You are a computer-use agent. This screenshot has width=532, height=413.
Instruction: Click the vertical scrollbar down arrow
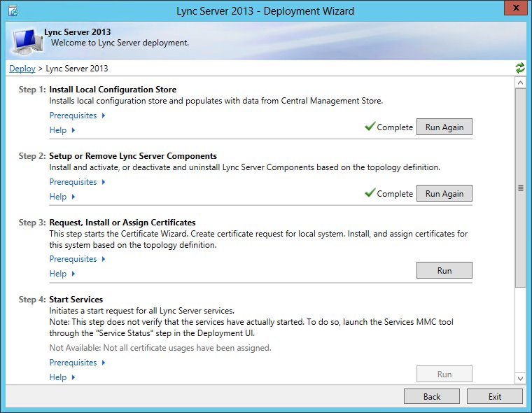[520, 378]
